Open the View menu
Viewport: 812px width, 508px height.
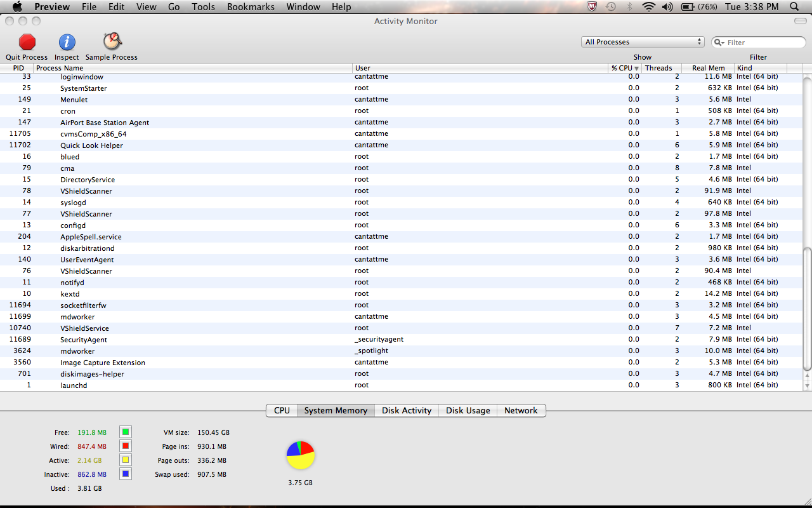(x=147, y=7)
